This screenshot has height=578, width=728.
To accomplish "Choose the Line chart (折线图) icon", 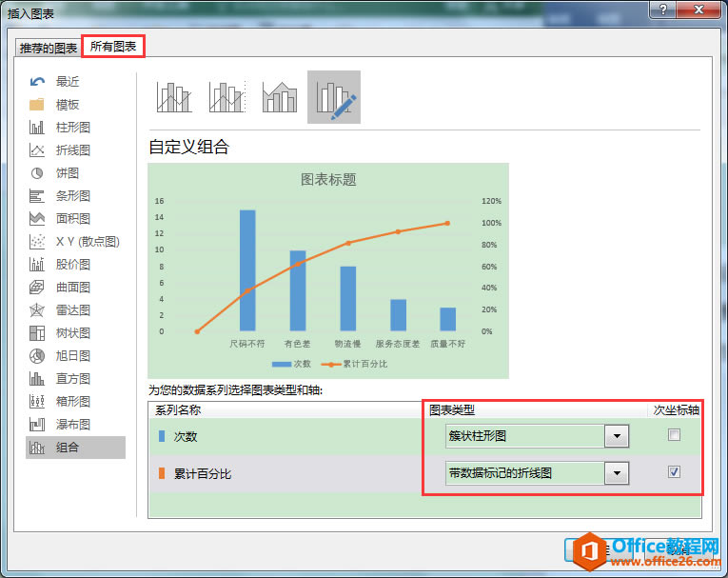I will point(37,150).
